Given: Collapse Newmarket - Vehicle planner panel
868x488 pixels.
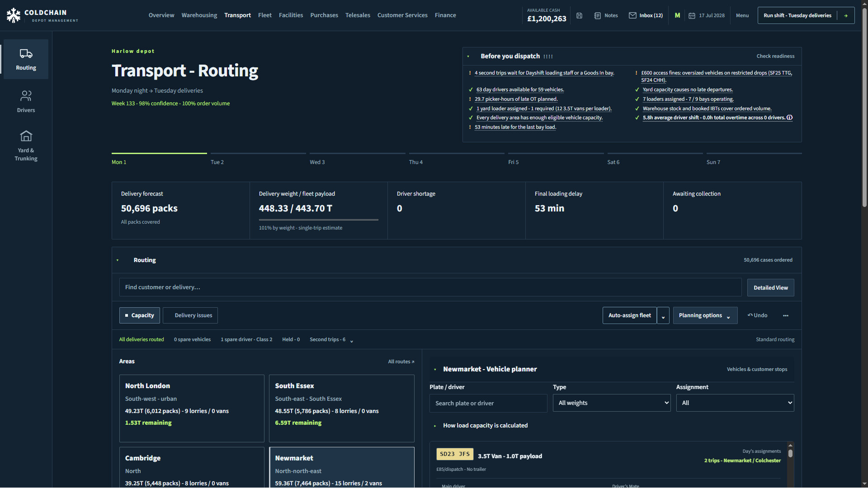Looking at the screenshot, I should (435, 370).
